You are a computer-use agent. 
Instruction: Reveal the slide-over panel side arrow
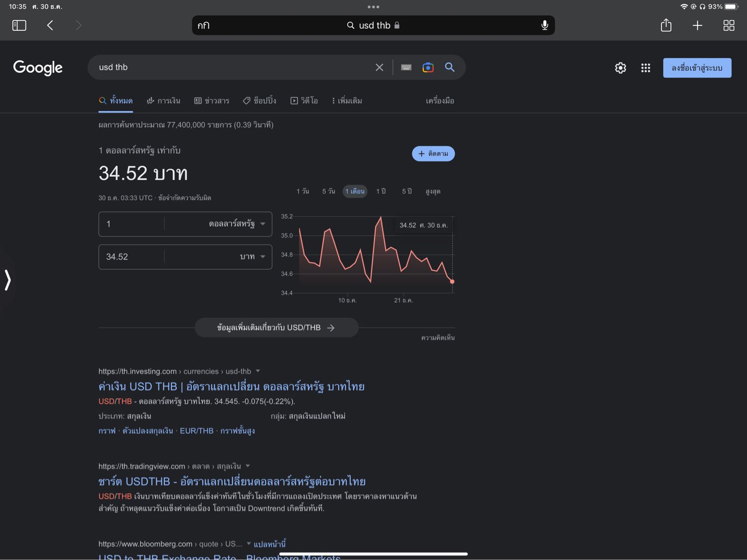[x=7, y=280]
